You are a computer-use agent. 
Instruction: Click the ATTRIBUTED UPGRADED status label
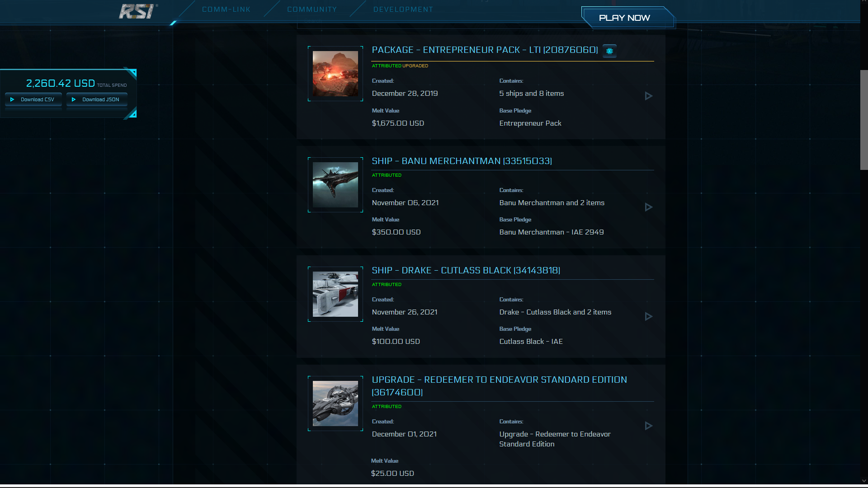pos(400,66)
